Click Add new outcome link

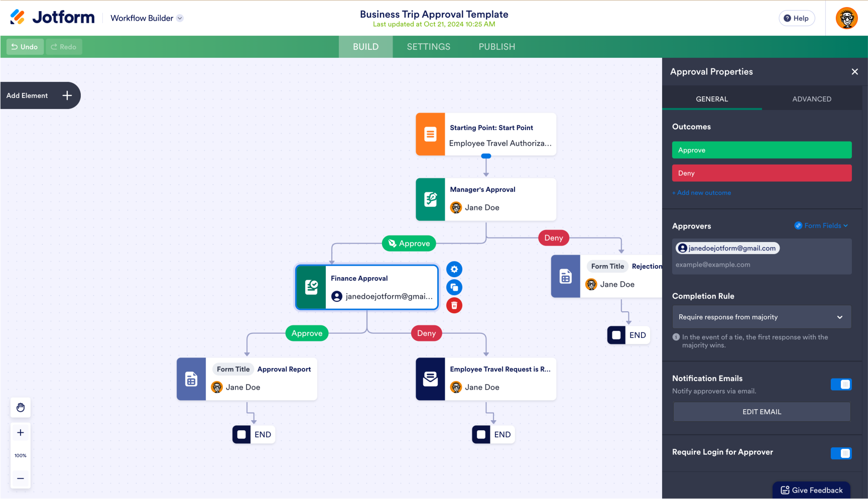pos(701,193)
